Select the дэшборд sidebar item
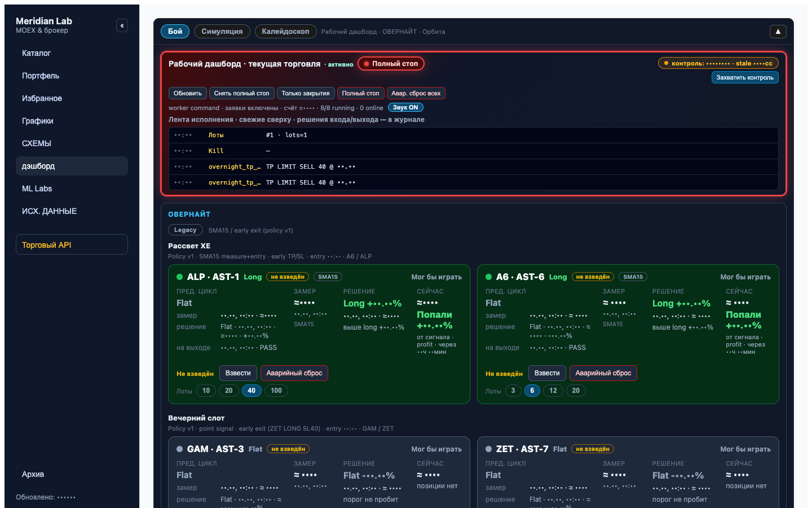Screen dimensions: 812x508 tap(72, 166)
